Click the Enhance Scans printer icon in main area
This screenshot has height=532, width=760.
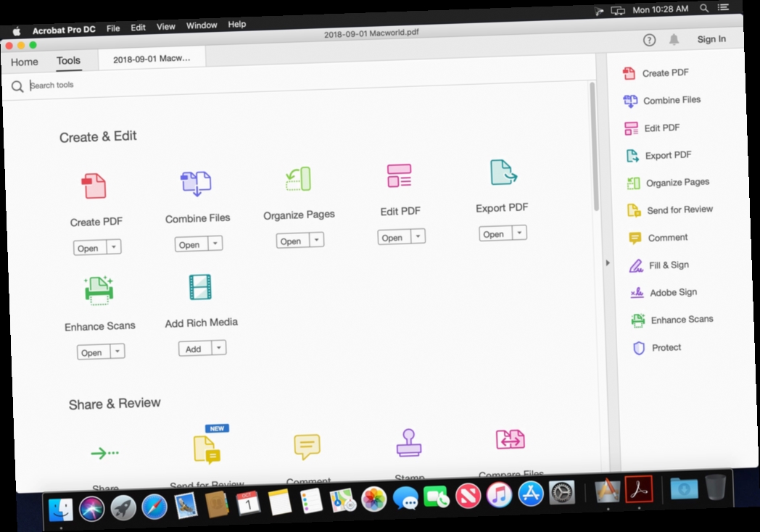[99, 290]
